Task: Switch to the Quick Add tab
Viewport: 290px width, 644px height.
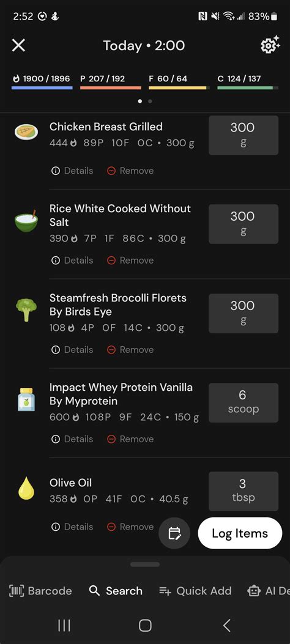Action: tap(195, 591)
